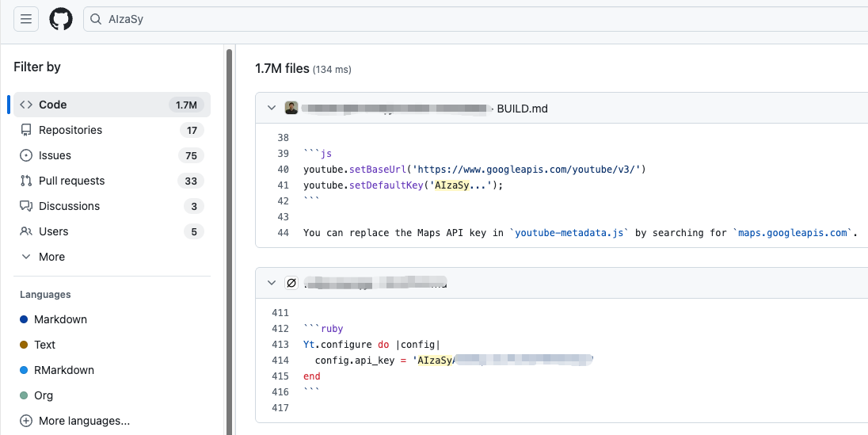Click the plus icon for more languages
Image resolution: width=868 pixels, height=435 pixels.
pos(26,421)
